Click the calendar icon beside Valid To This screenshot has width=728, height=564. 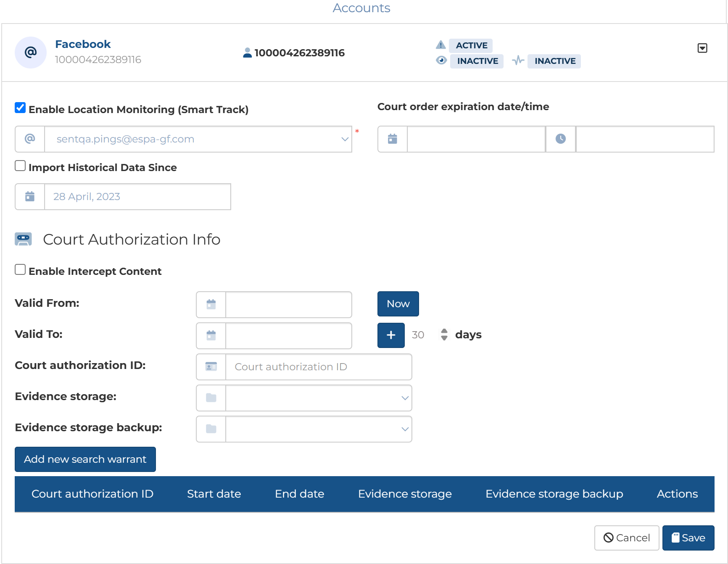pyautogui.click(x=211, y=336)
